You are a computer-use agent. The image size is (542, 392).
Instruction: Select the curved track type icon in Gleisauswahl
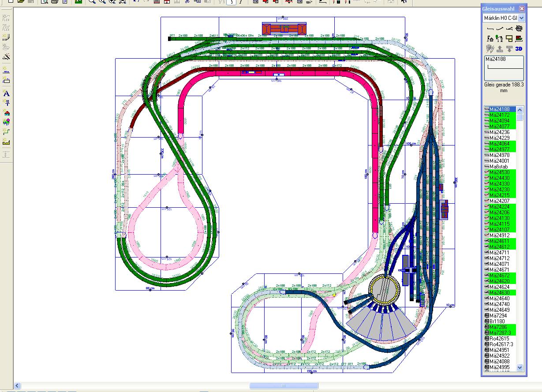[499, 28]
